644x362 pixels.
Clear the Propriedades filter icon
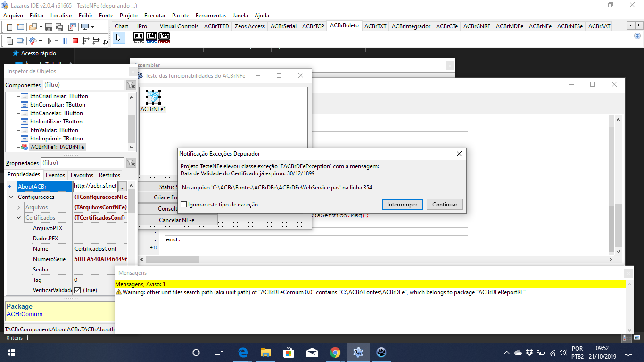[x=131, y=163]
